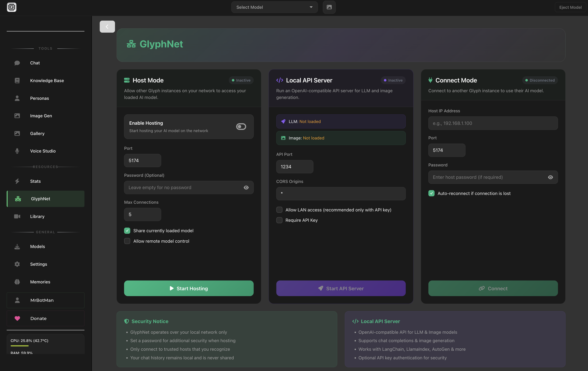Open the Memories panel
Image resolution: width=588 pixels, height=371 pixels.
coord(40,282)
